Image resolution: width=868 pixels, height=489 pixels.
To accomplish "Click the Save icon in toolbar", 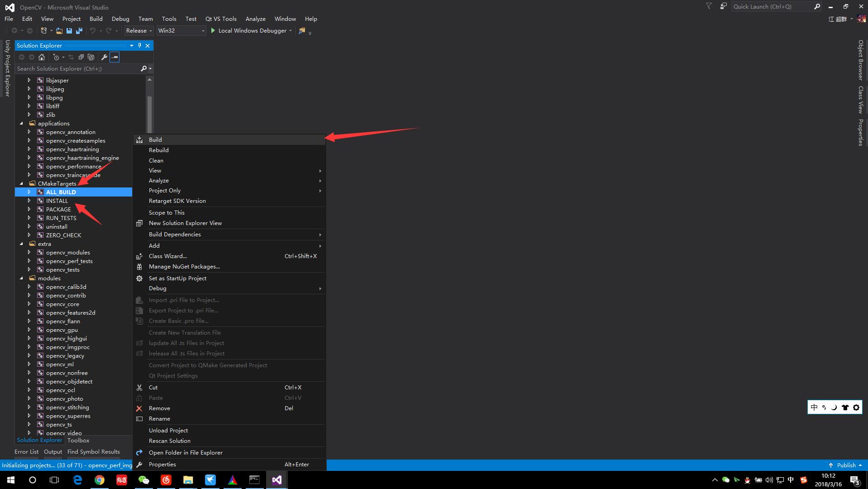I will (x=69, y=31).
